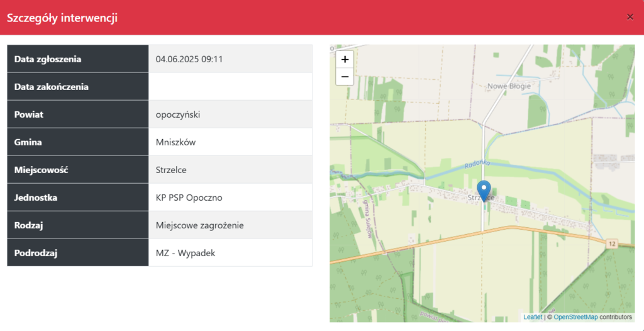Zoom out on the map

(345, 77)
